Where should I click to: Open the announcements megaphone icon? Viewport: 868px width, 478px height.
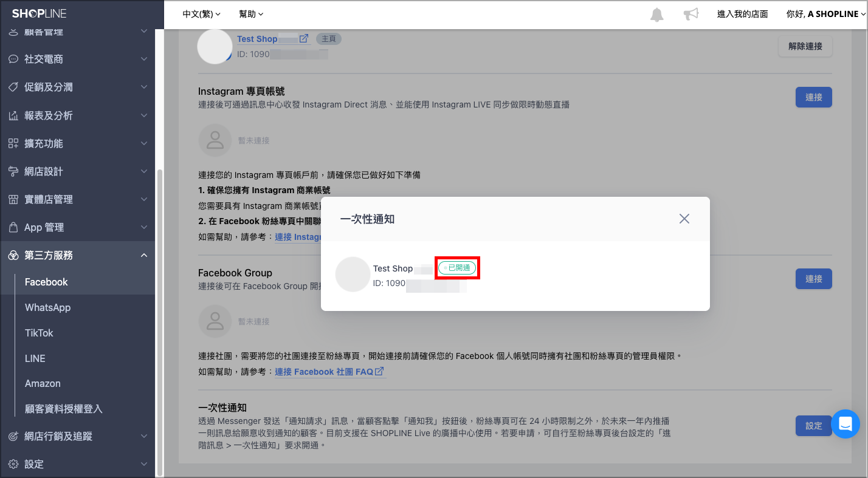click(x=691, y=14)
